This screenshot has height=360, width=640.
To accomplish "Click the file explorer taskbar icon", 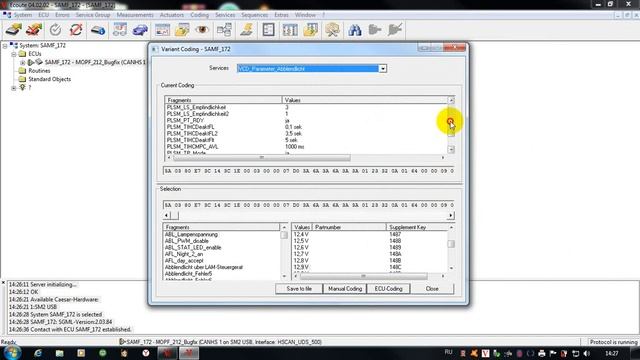I will click(x=59, y=353).
